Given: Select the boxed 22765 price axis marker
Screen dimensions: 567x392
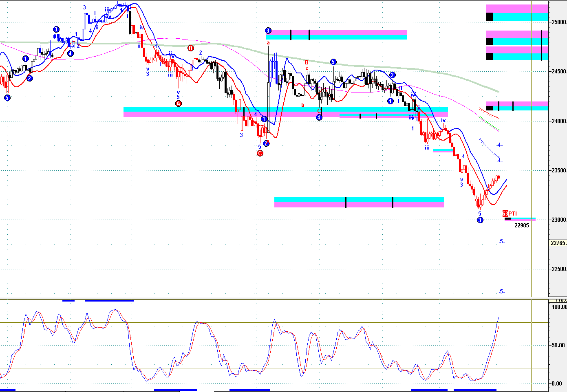Looking at the screenshot, I should coord(558,243).
